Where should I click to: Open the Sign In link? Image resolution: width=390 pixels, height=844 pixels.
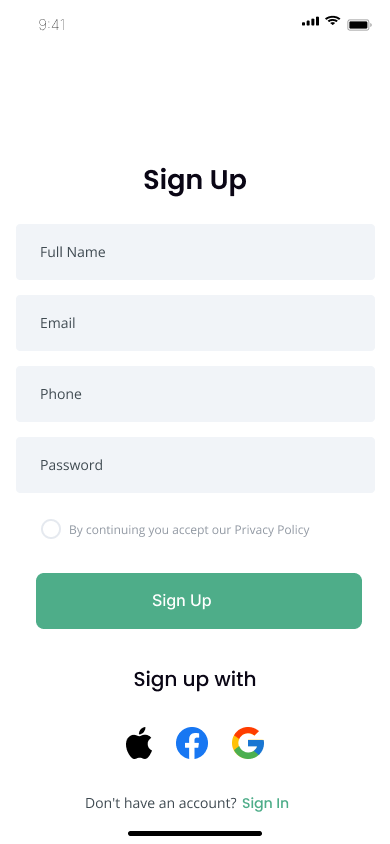coord(265,803)
